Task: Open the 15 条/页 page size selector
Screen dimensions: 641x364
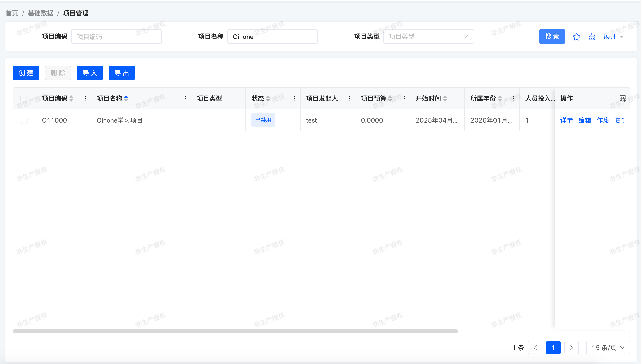Action: pos(608,348)
